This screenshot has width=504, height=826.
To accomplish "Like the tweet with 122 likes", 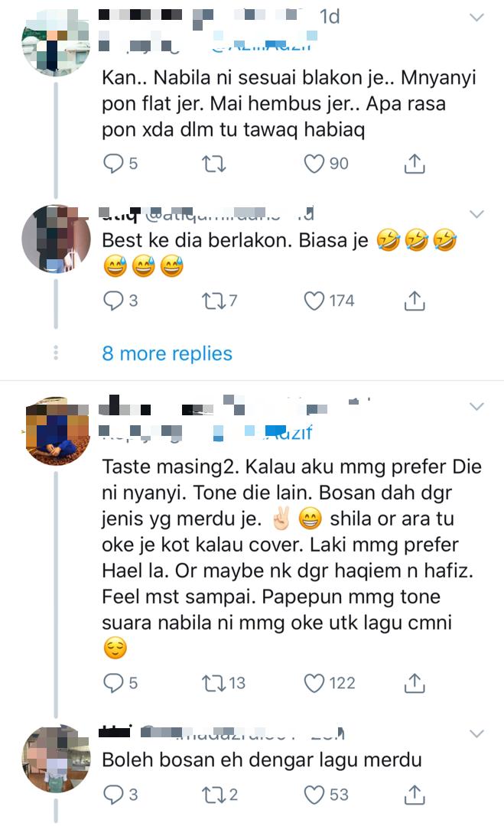I will [314, 682].
